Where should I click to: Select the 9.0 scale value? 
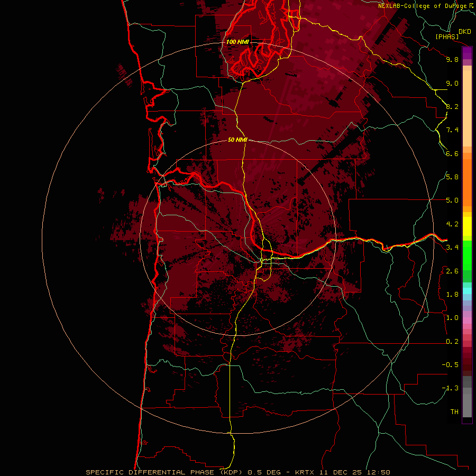(452, 83)
